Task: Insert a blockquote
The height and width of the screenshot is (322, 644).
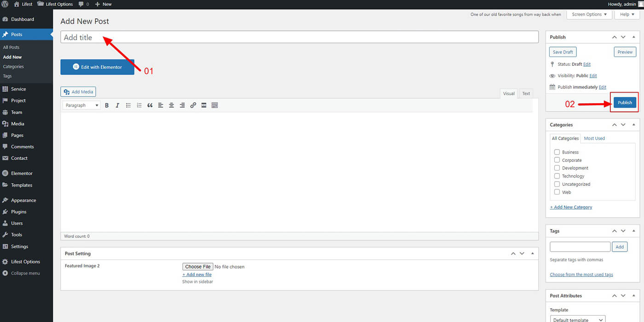Action: pos(150,105)
